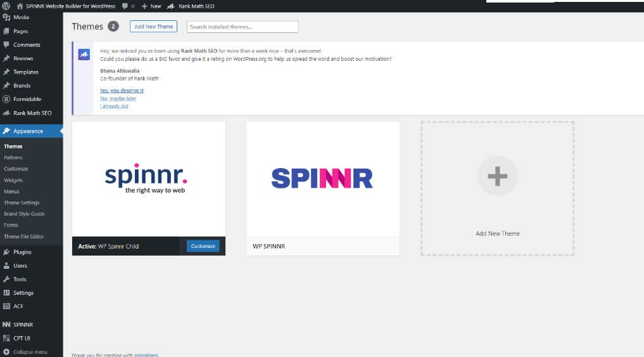Expand the Appearance menu section
This screenshot has width=644, height=357.
coord(28,131)
